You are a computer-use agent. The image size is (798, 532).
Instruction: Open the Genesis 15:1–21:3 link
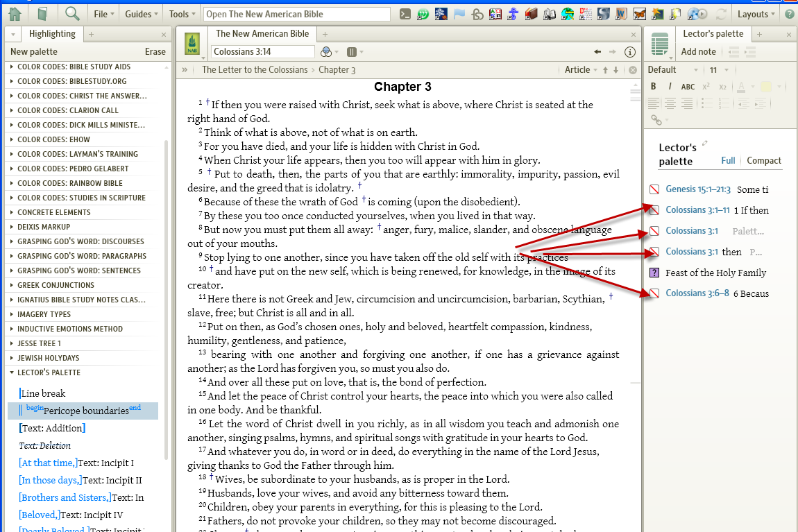click(x=698, y=189)
